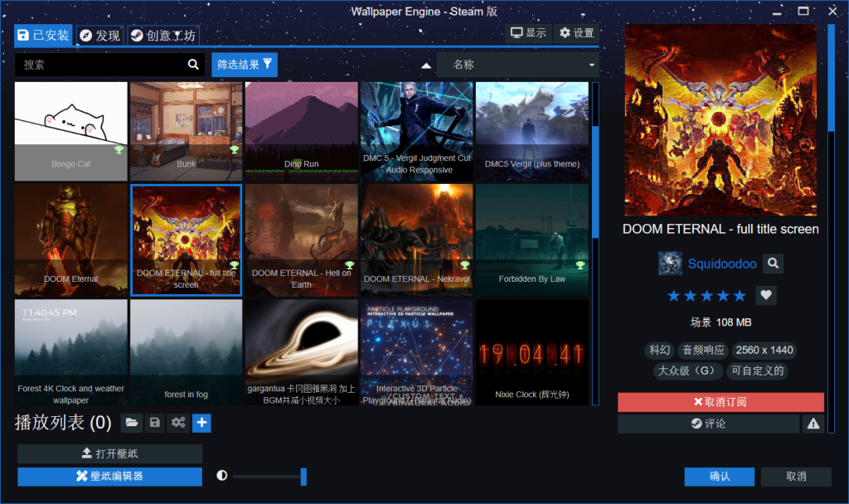849x504 pixels.
Task: Open the 壁纸编辑器 button
Action: [109, 477]
